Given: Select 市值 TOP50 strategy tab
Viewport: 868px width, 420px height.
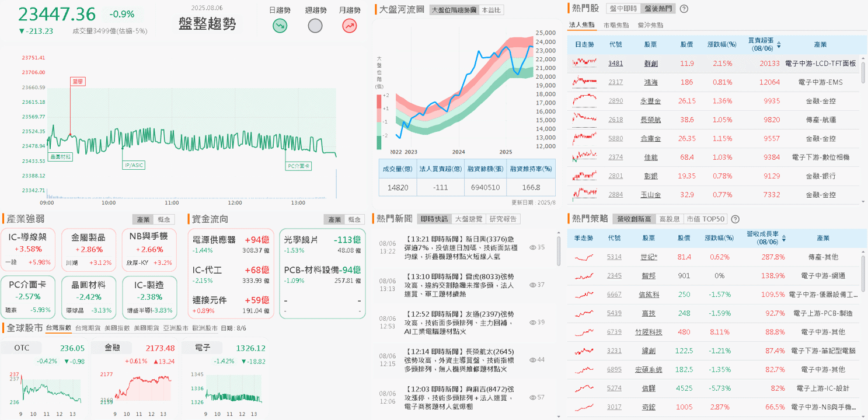Looking at the screenshot, I should (705, 219).
